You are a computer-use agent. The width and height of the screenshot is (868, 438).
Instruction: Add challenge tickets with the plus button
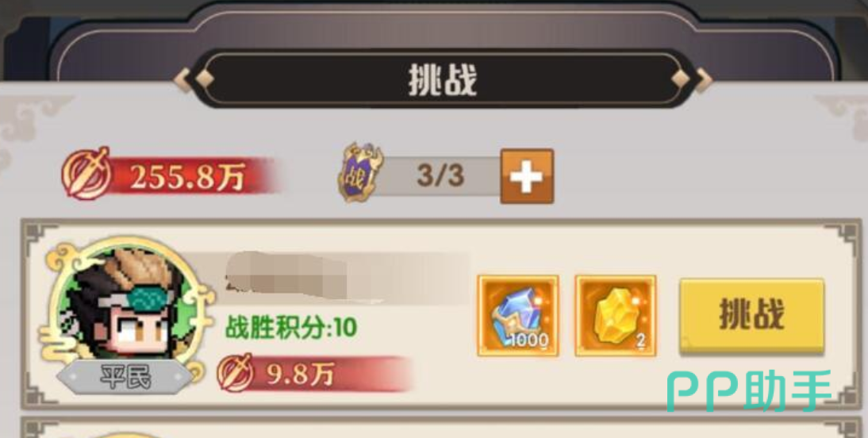pos(527,176)
